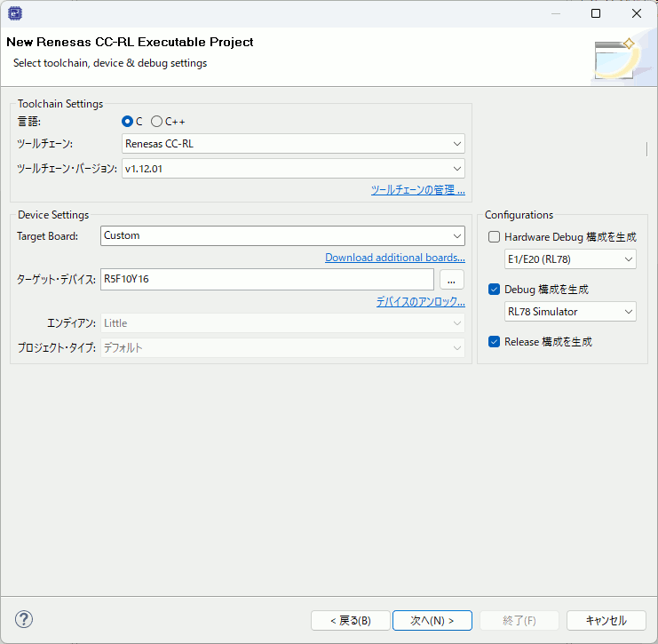Viewport: 658px width, 644px height.
Task: Enable Hardware Debug 構成を生成 checkbox
Action: 494,237
